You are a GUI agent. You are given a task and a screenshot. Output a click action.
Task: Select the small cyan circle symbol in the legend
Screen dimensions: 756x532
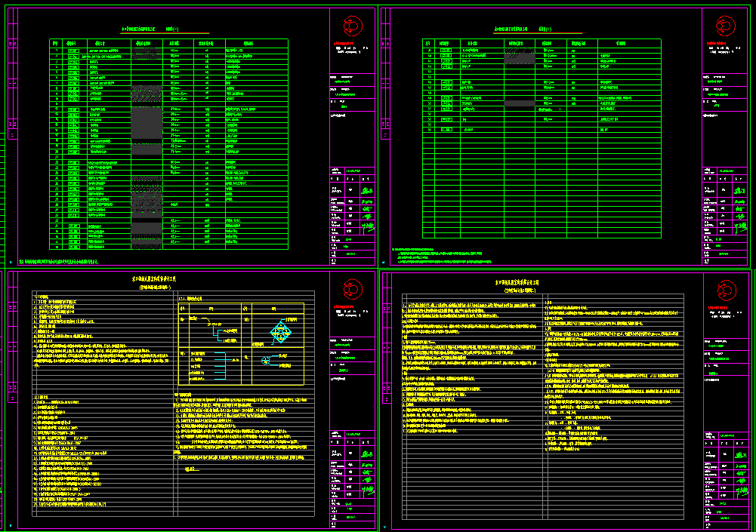tap(266, 361)
